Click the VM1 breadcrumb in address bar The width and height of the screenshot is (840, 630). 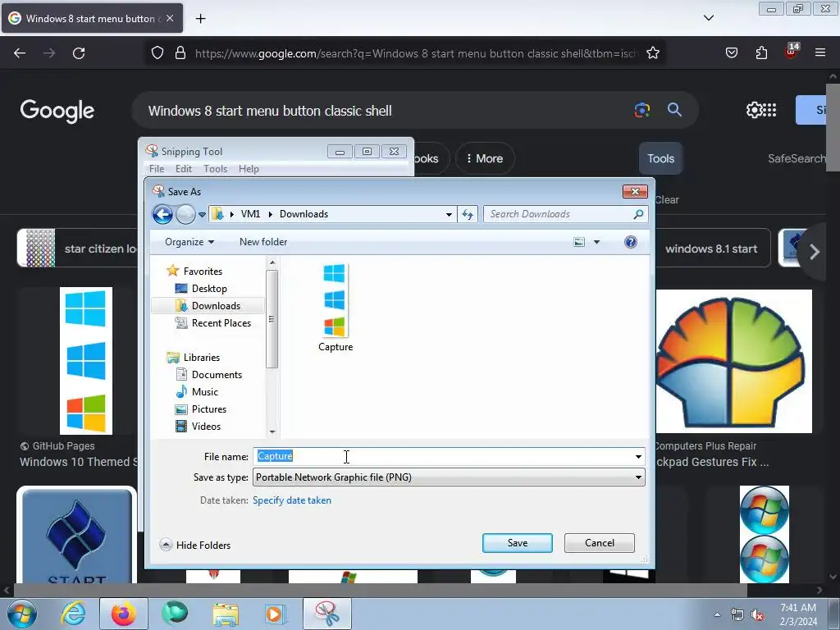coord(250,214)
